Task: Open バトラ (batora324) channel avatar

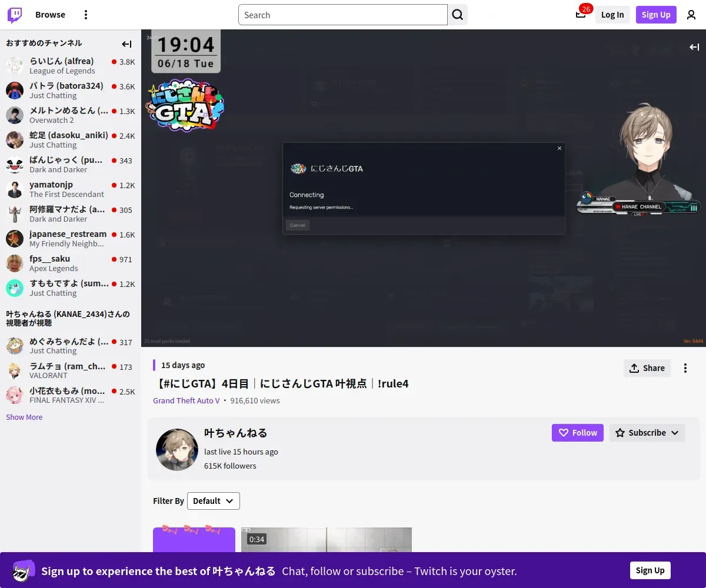Action: point(15,90)
